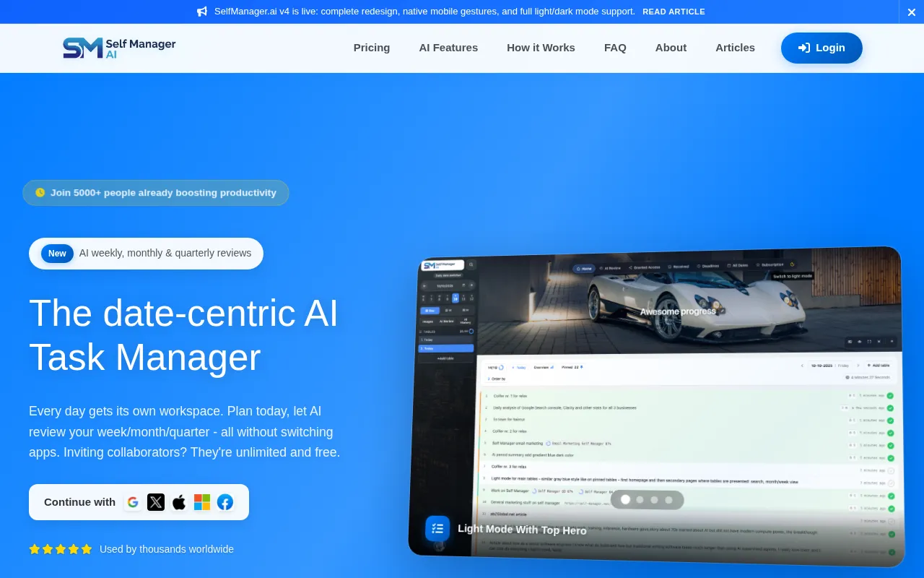Click the five-star rating icons
Viewport: 924px width, 578px height.
(61, 549)
